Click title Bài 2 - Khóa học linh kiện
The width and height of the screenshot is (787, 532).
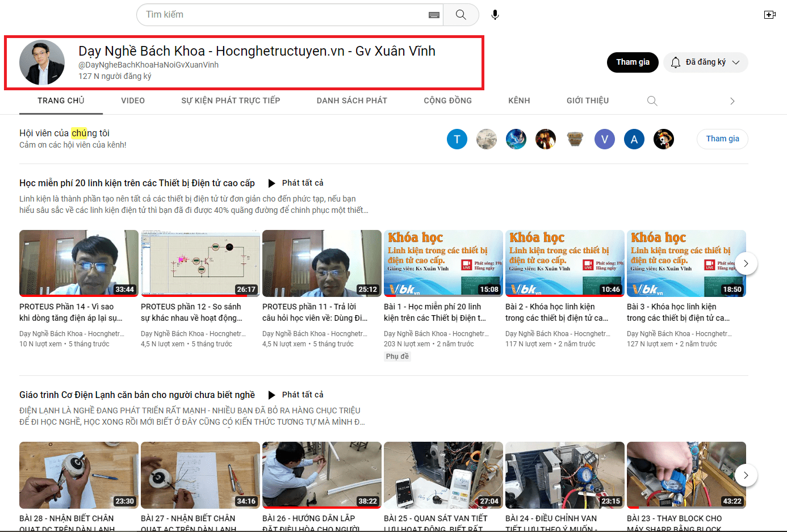coord(557,312)
